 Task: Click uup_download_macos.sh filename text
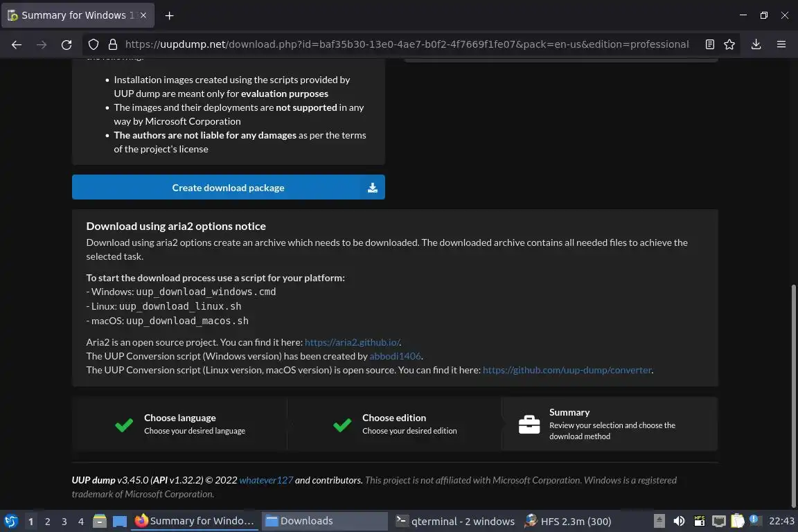(187, 321)
